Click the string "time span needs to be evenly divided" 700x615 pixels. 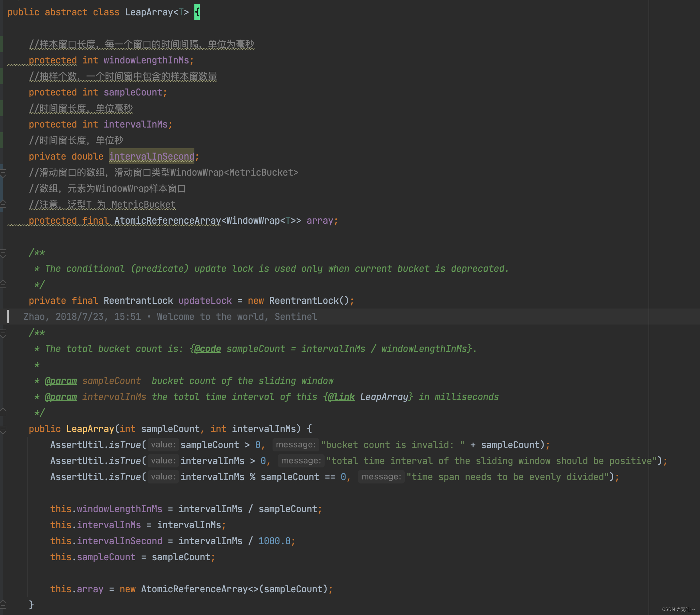(508, 477)
